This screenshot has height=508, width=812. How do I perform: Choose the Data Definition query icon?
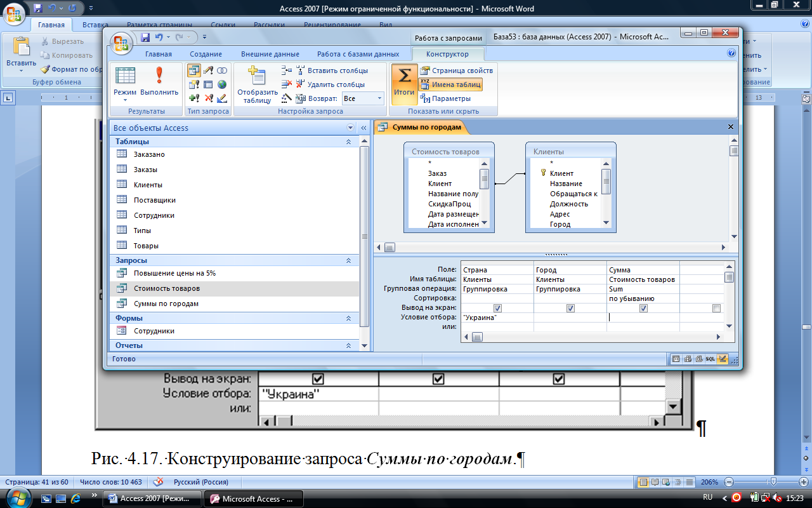click(222, 98)
